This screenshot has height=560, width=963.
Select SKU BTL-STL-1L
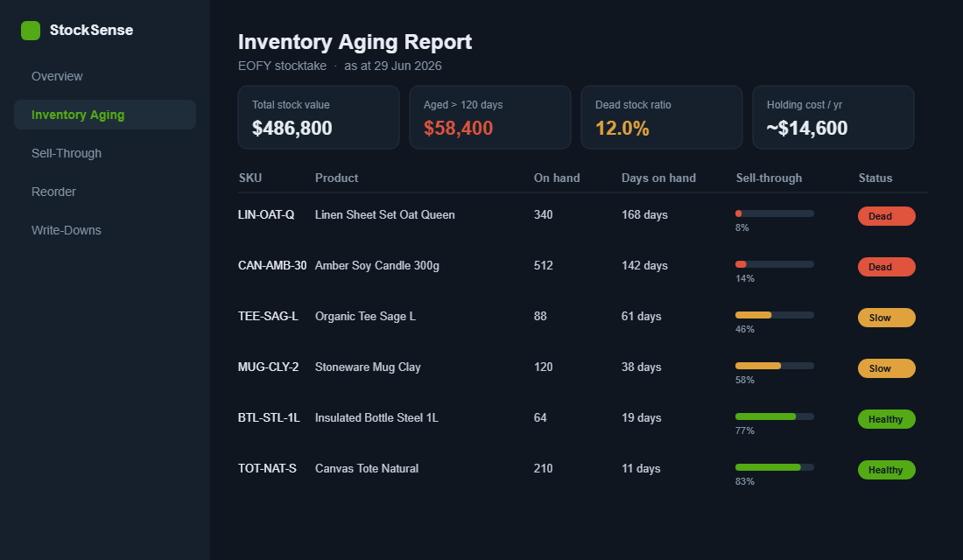pyautogui.click(x=269, y=417)
